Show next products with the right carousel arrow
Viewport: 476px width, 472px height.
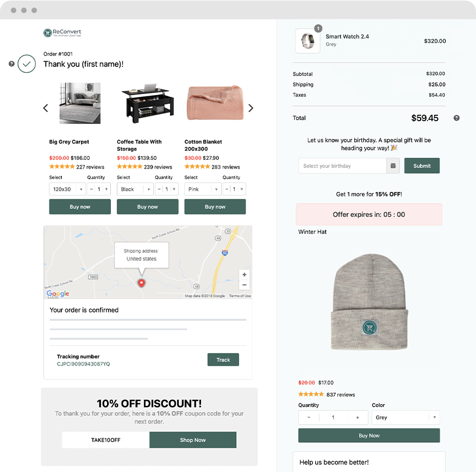[250, 108]
